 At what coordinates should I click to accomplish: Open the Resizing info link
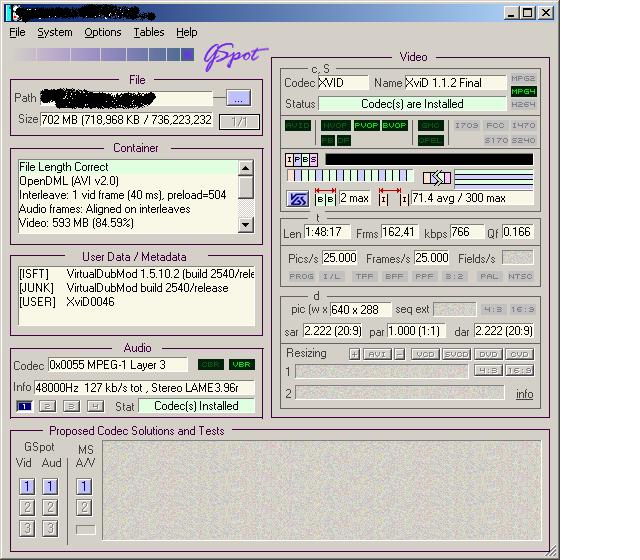tap(524, 394)
